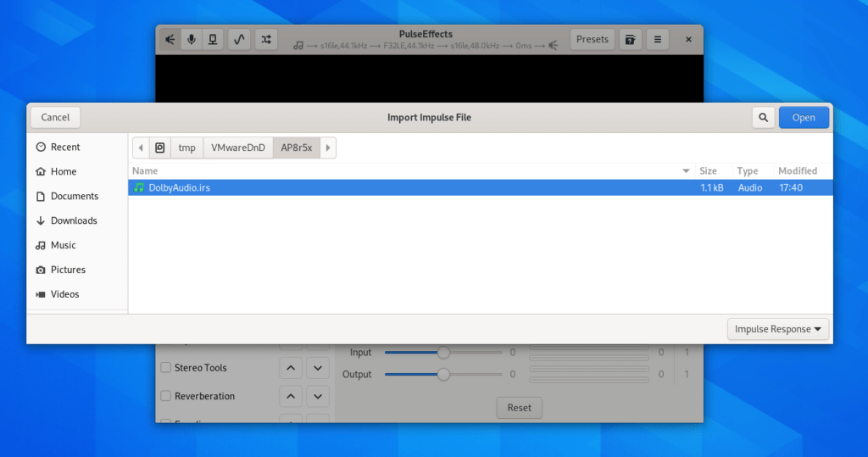
Task: Click the shuffle arrows icon in PulseEffects header
Action: click(x=266, y=39)
